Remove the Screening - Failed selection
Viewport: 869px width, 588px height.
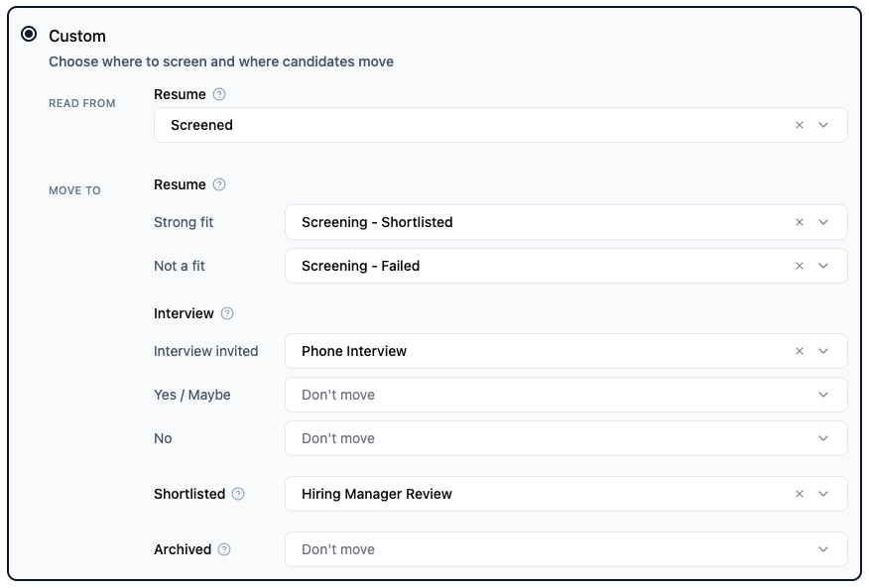(800, 266)
